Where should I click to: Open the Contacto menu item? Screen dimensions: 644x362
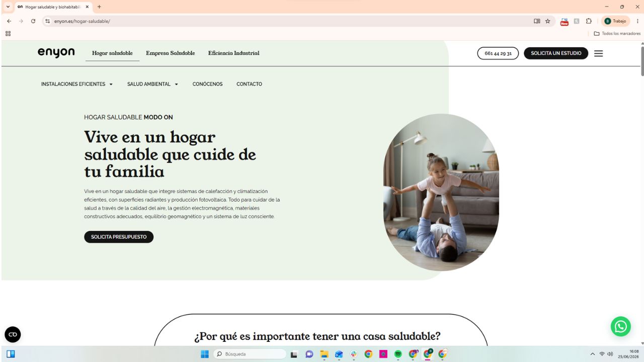pos(249,84)
